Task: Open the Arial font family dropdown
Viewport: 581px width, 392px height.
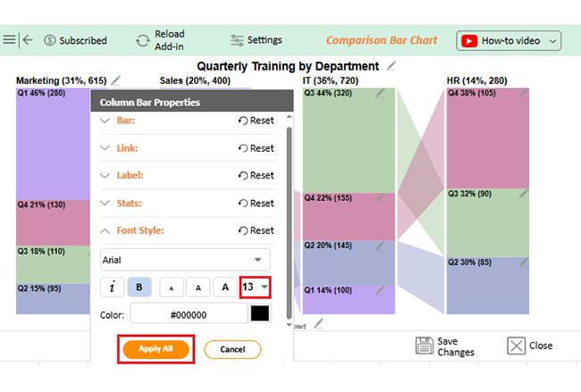Action: pyautogui.click(x=185, y=259)
